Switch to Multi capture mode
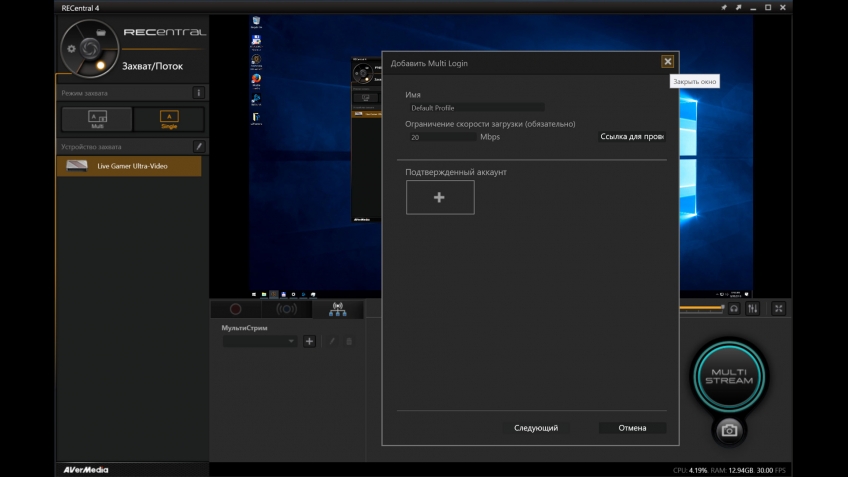Viewport: 848px width, 477px height. pyautogui.click(x=97, y=119)
